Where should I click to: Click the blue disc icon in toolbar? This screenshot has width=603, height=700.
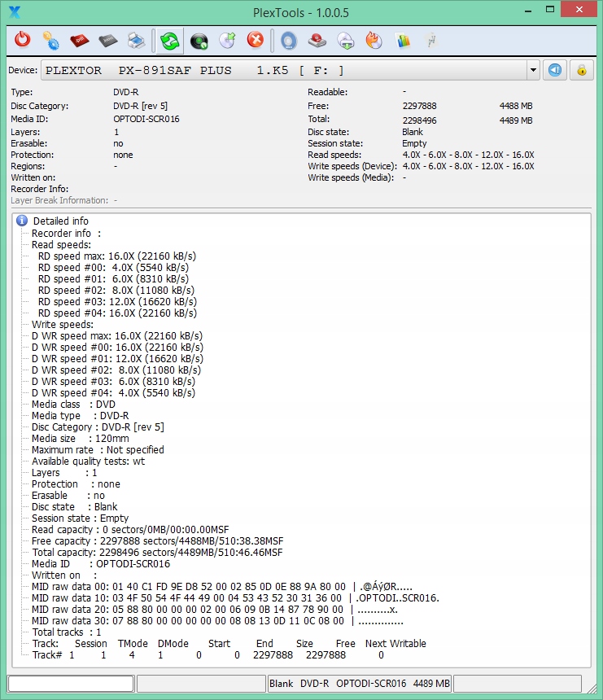(289, 40)
